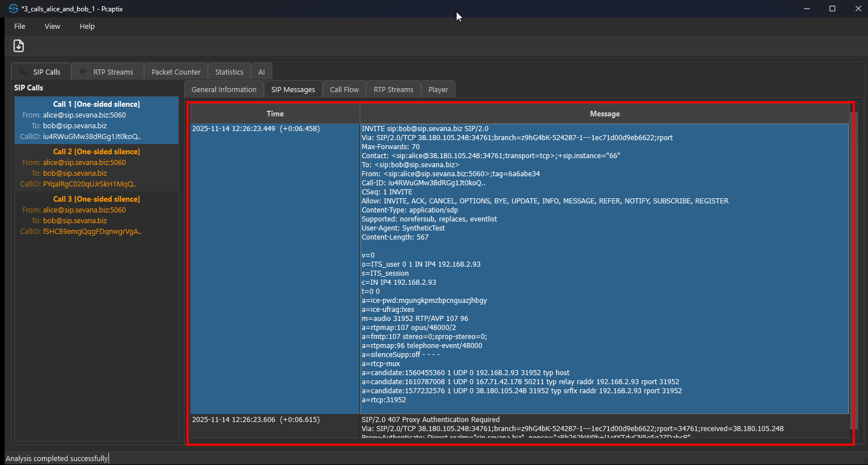Click the m=audio 31952 RTP/AVP line
868x465 pixels.
415,319
